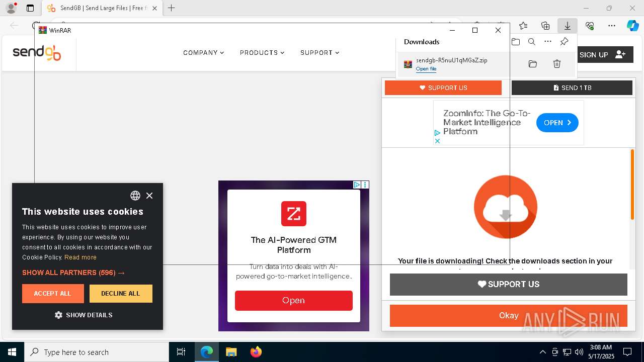This screenshot has height=362, width=644.
Task: Go to the SendGB logo homepage
Action: (x=37, y=53)
